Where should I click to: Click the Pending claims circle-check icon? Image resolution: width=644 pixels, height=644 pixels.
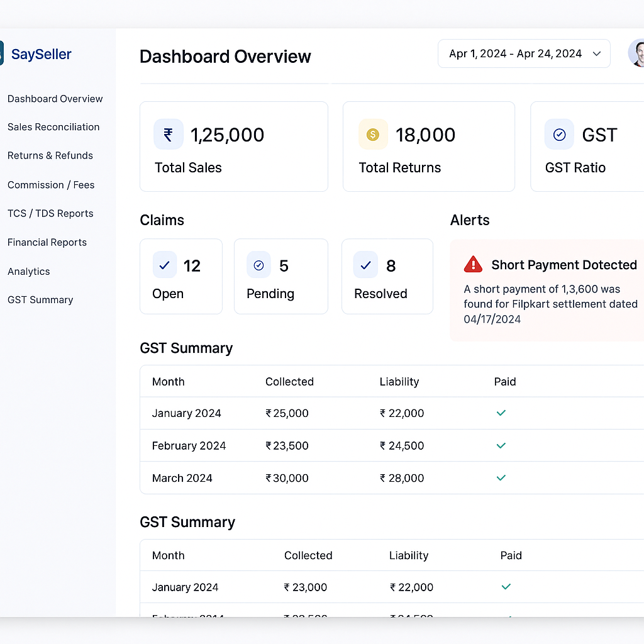coord(258,265)
